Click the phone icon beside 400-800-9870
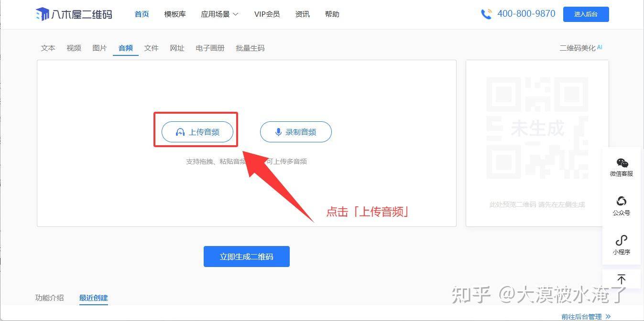Image resolution: width=644 pixels, height=321 pixels. [486, 14]
